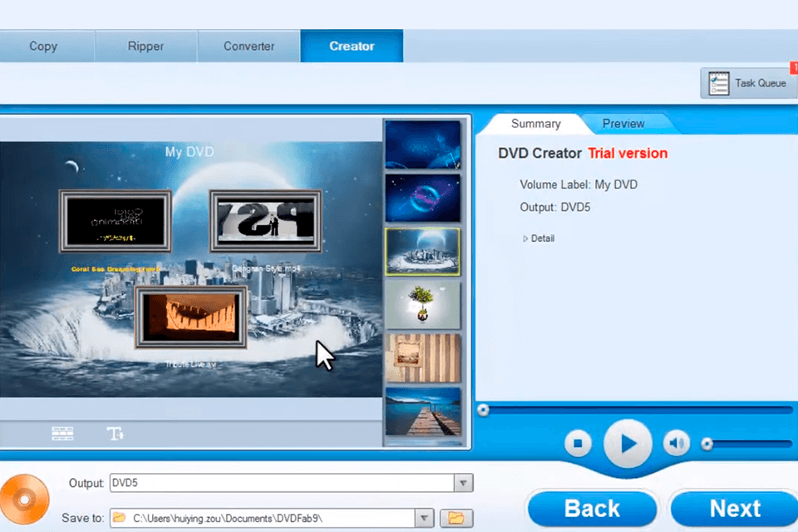Viewport: 798px width, 532px height.
Task: Expand the Detail section
Action: 538,239
